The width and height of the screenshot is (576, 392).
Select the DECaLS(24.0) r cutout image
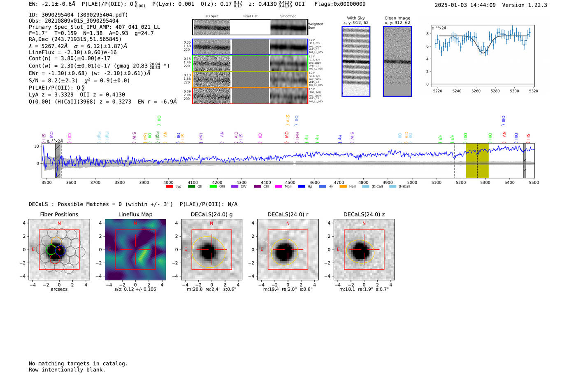click(288, 250)
